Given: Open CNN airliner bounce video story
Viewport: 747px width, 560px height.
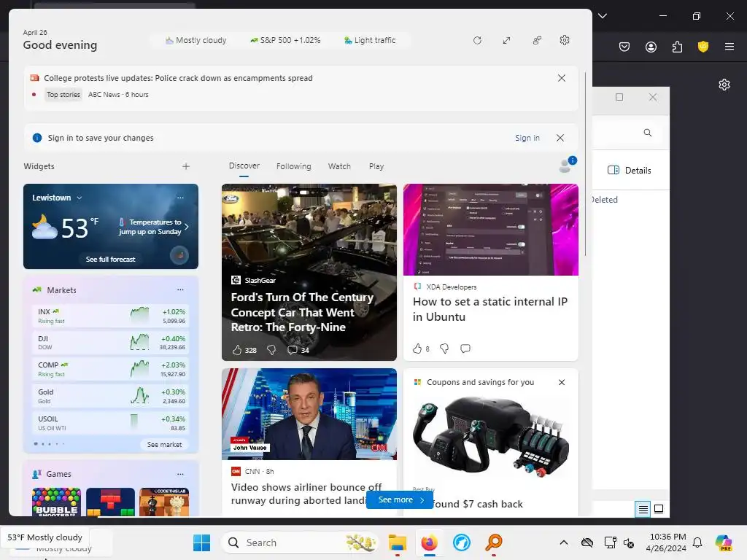Looking at the screenshot, I should (x=306, y=494).
